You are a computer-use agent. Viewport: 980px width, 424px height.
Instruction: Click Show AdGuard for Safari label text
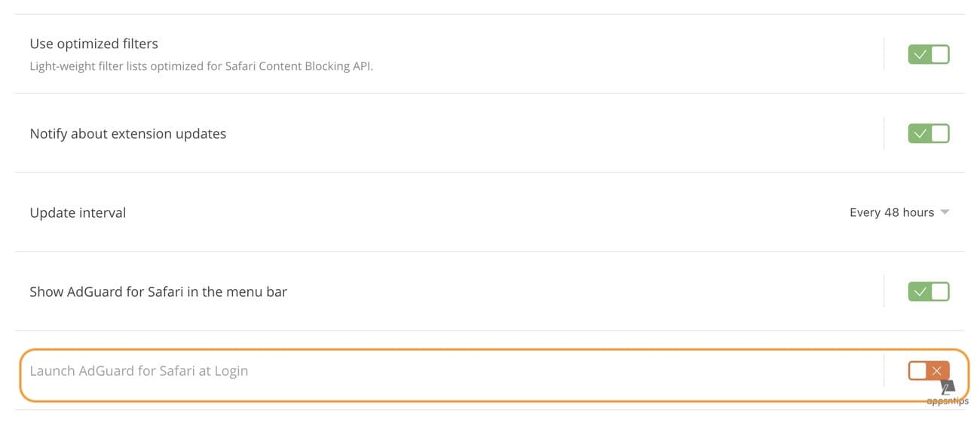click(x=158, y=291)
